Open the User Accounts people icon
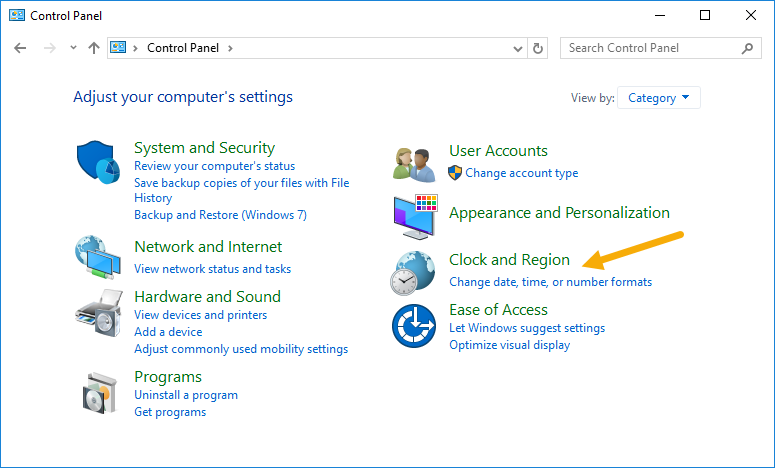The height and width of the screenshot is (468, 775). pyautogui.click(x=414, y=165)
